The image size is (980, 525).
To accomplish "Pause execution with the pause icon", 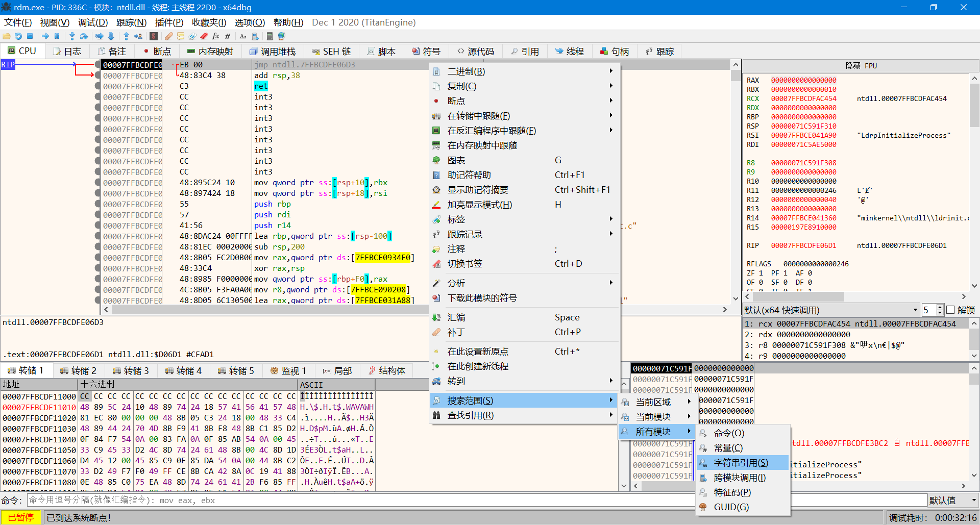I will pos(57,36).
